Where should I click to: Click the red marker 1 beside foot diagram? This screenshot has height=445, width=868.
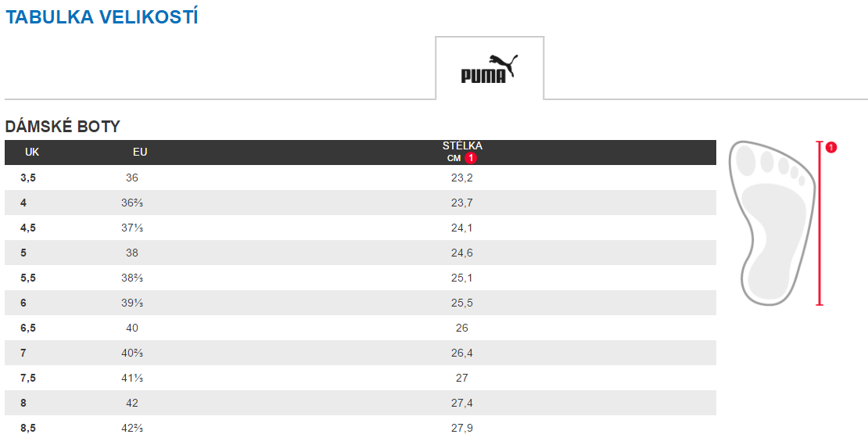click(x=831, y=147)
